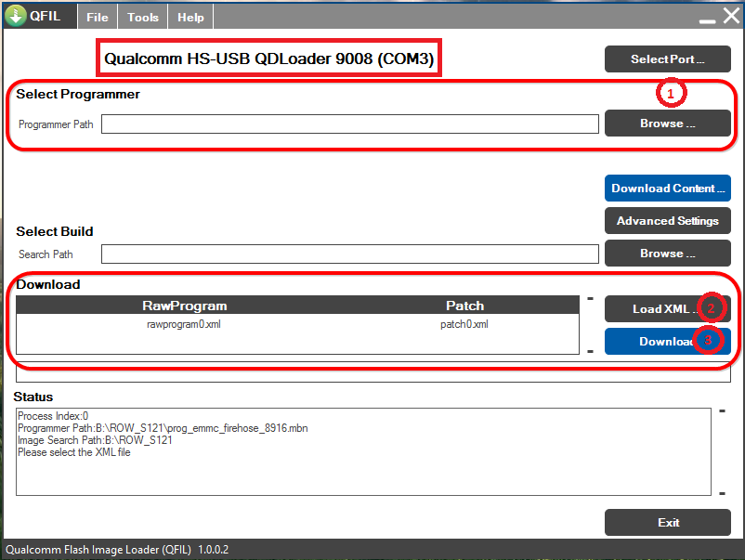Open the File menu
This screenshot has height=560, width=745.
pyautogui.click(x=98, y=17)
